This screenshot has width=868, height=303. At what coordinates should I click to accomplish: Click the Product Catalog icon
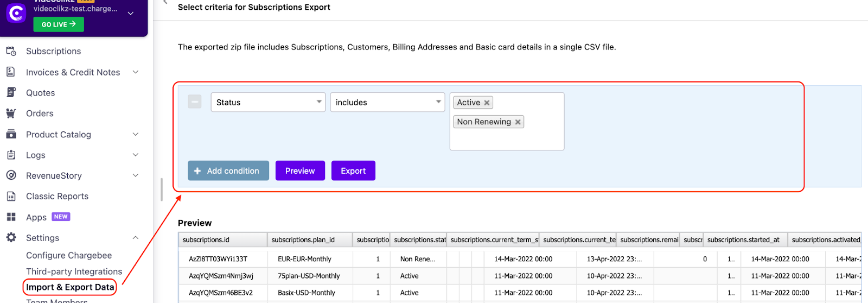[11, 134]
